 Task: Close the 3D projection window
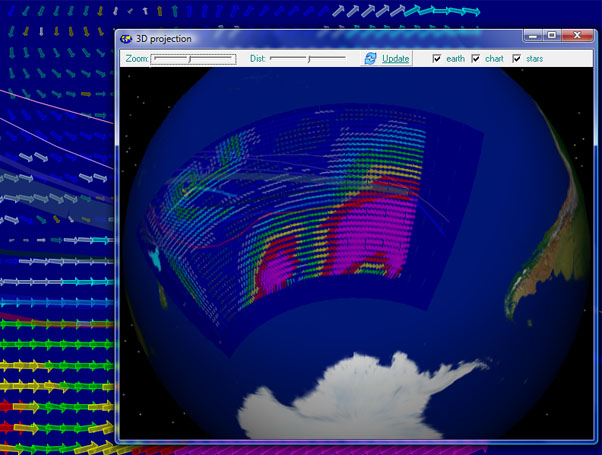tap(577, 36)
